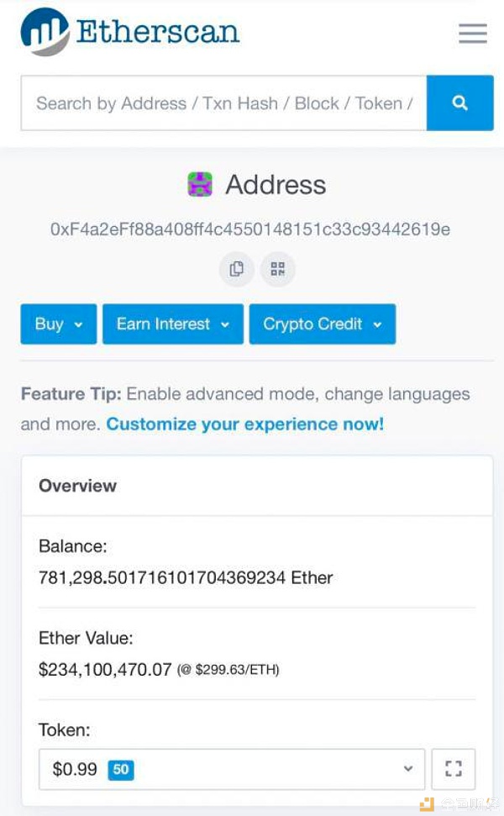Focus the Search by Address input field

click(223, 103)
